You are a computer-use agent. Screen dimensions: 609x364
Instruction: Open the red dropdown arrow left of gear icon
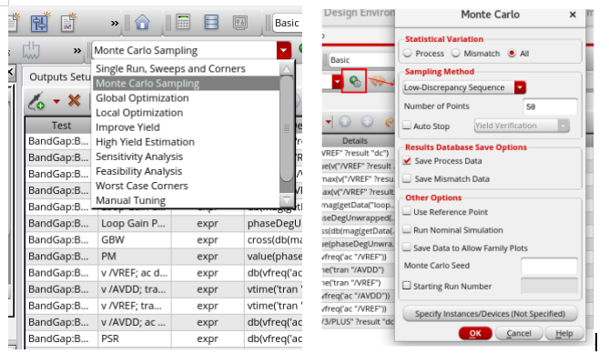(337, 82)
